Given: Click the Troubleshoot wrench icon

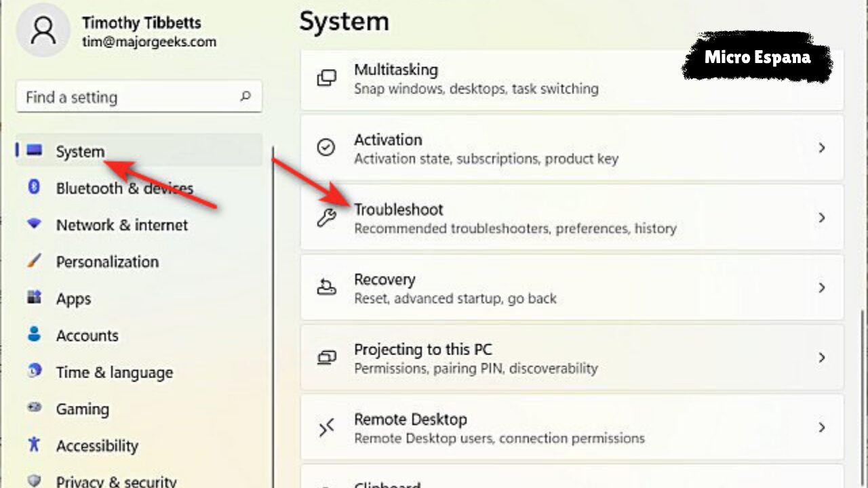Looking at the screenshot, I should 326,218.
